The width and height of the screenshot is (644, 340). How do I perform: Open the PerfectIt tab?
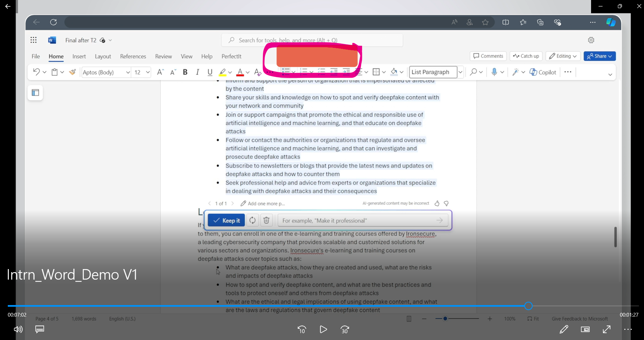[231, 56]
